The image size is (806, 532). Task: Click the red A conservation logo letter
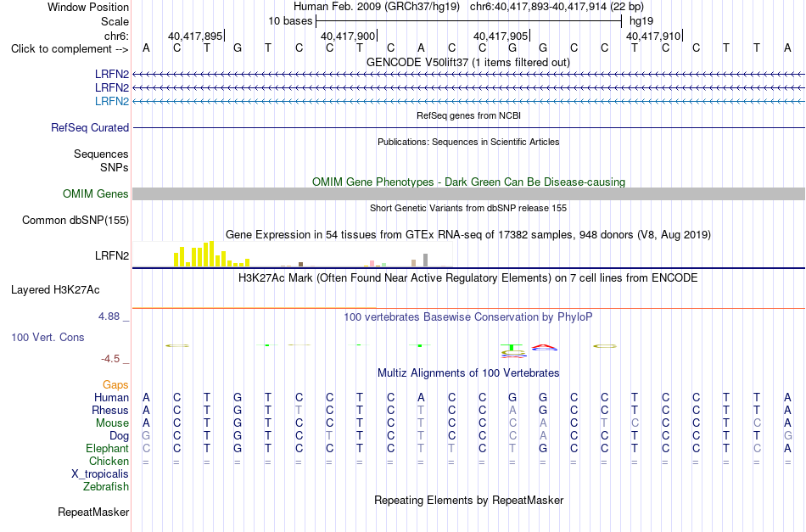545,346
